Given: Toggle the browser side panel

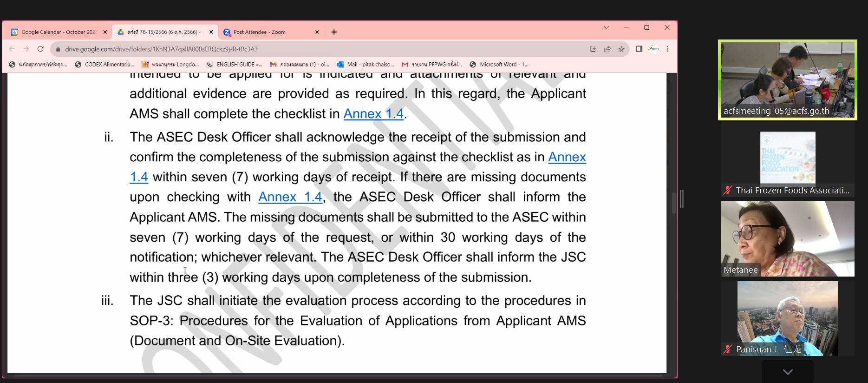Looking at the screenshot, I should coord(639,49).
